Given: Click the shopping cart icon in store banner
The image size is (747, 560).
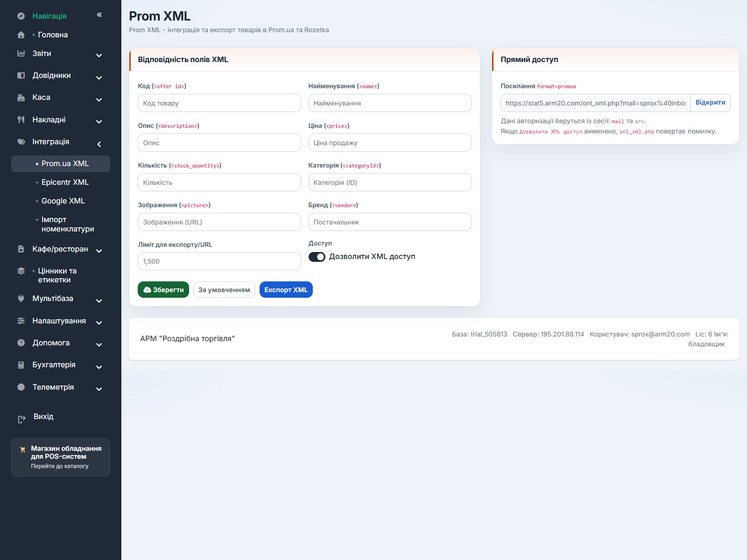Looking at the screenshot, I should (22, 450).
